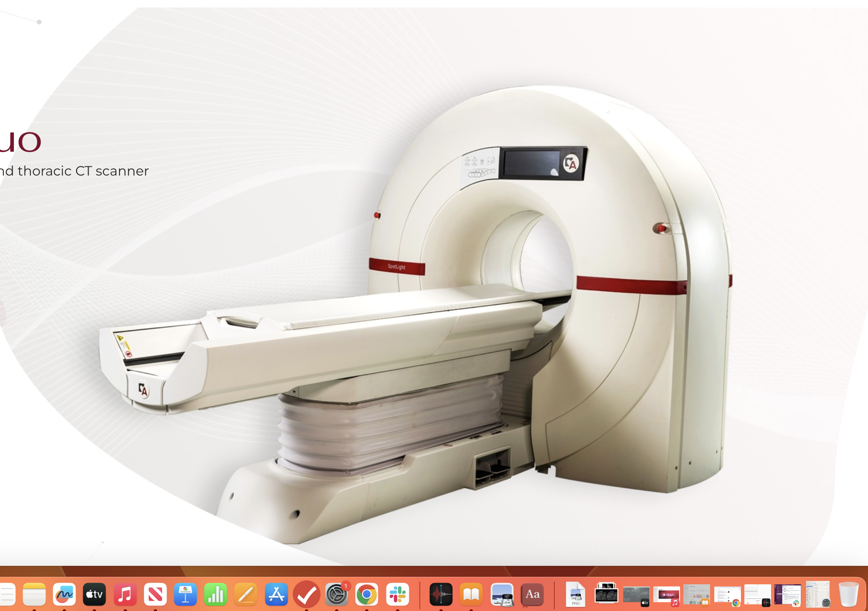Launch the Numbers app

click(216, 594)
